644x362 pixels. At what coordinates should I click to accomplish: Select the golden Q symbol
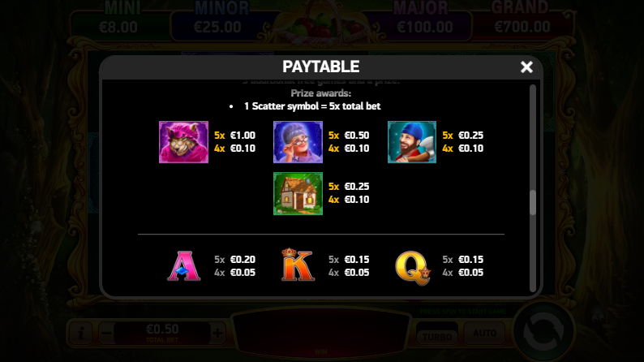pyautogui.click(x=413, y=268)
